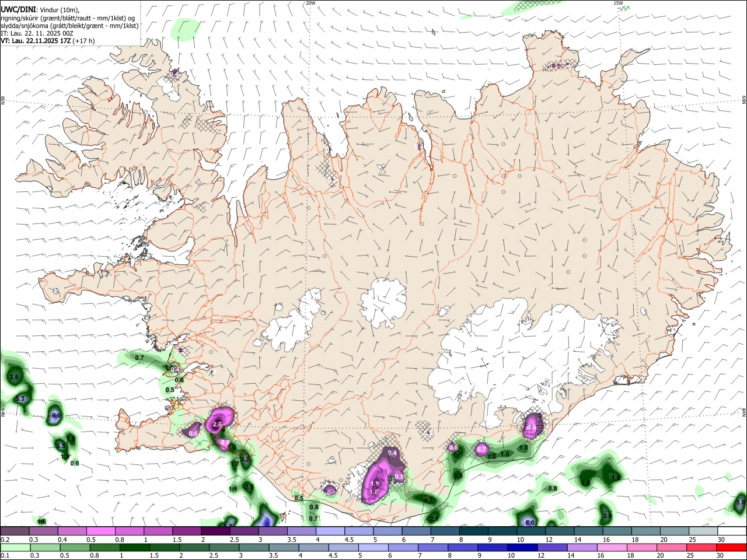Select the upper legend swatch labeled 4.5
The width and height of the screenshot is (747, 560).
358,531
